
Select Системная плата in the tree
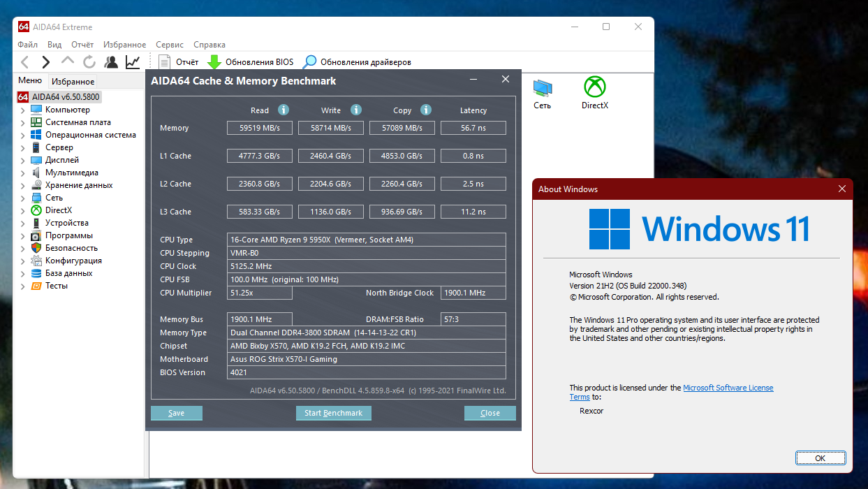pos(78,122)
